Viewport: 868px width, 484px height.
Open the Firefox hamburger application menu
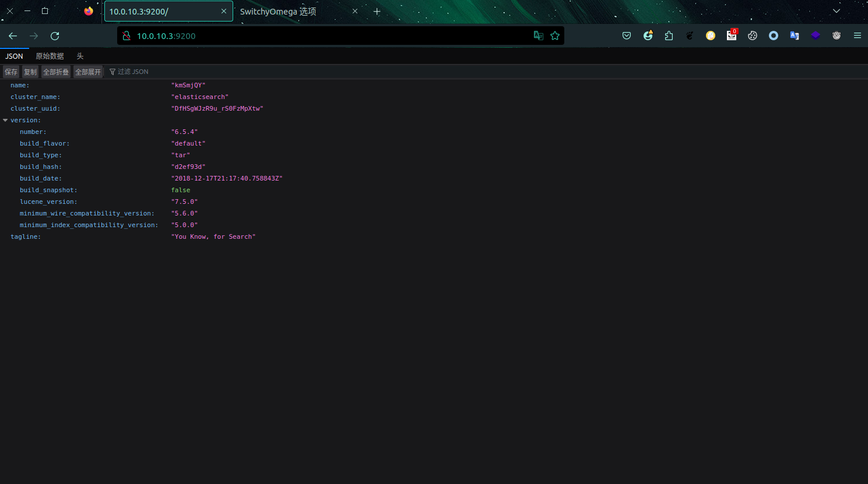858,36
